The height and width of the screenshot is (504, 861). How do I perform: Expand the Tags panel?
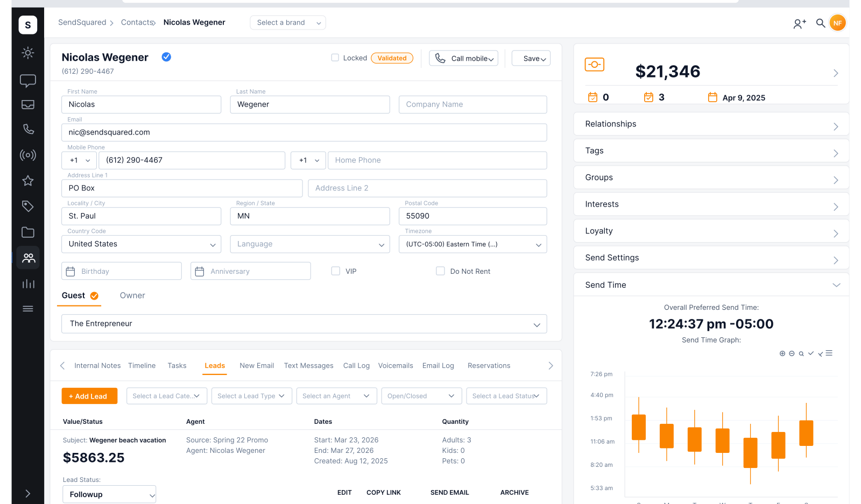(711, 151)
